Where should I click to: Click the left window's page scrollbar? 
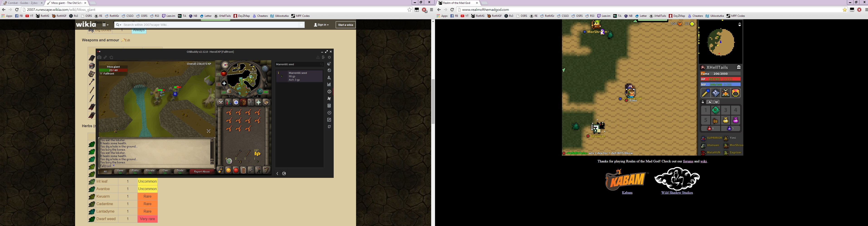point(433,102)
